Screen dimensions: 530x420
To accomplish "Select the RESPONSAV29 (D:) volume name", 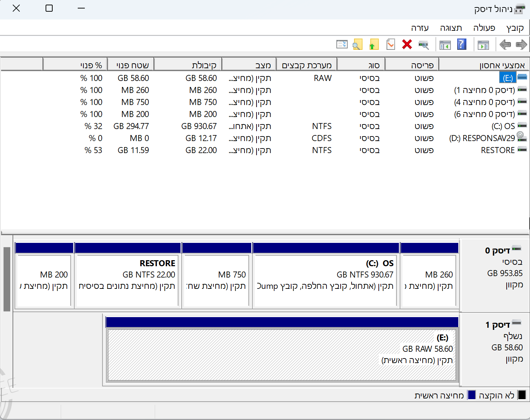I will tap(482, 138).
